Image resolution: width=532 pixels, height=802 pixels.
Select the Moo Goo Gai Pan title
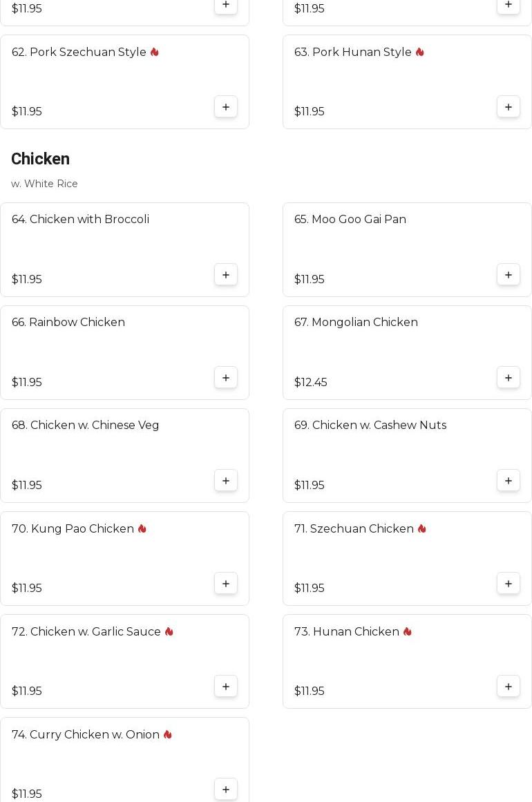pyautogui.click(x=350, y=219)
